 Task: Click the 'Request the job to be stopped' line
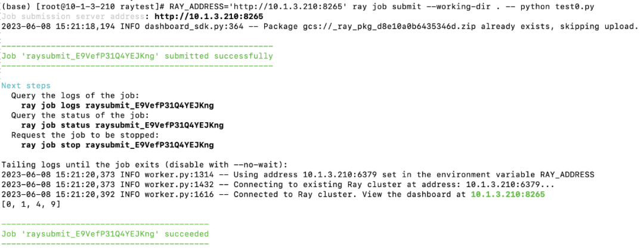(85, 135)
